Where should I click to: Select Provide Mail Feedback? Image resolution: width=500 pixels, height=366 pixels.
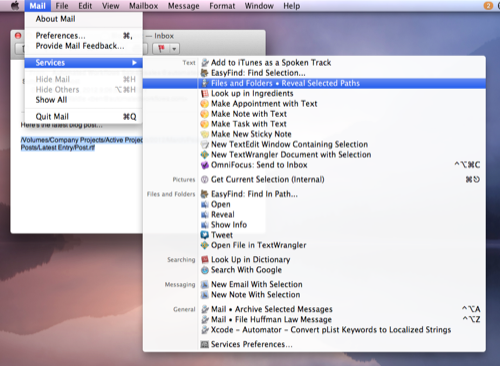click(x=84, y=46)
